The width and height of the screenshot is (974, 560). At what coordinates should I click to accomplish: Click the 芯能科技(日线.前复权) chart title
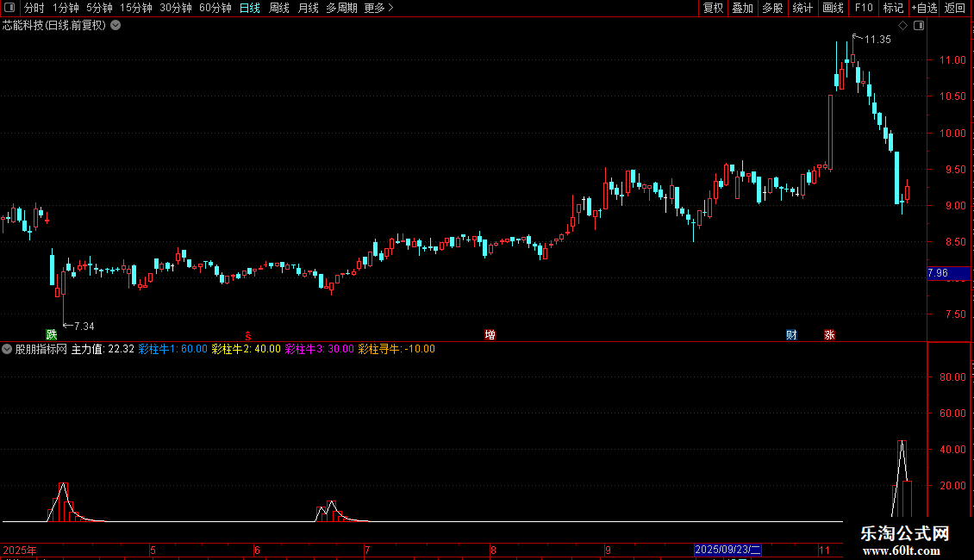tap(54, 26)
